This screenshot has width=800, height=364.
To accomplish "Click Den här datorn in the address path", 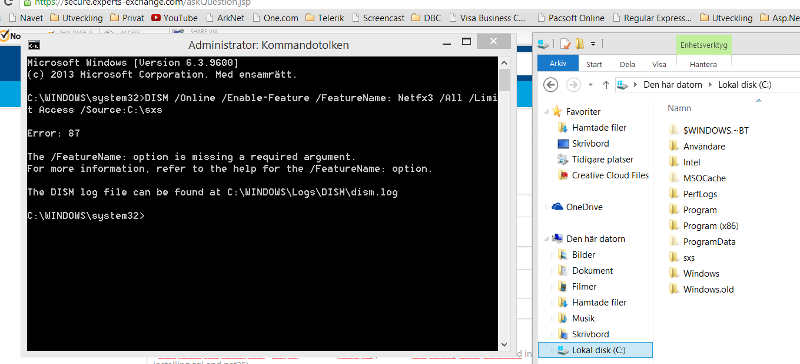I will (672, 85).
